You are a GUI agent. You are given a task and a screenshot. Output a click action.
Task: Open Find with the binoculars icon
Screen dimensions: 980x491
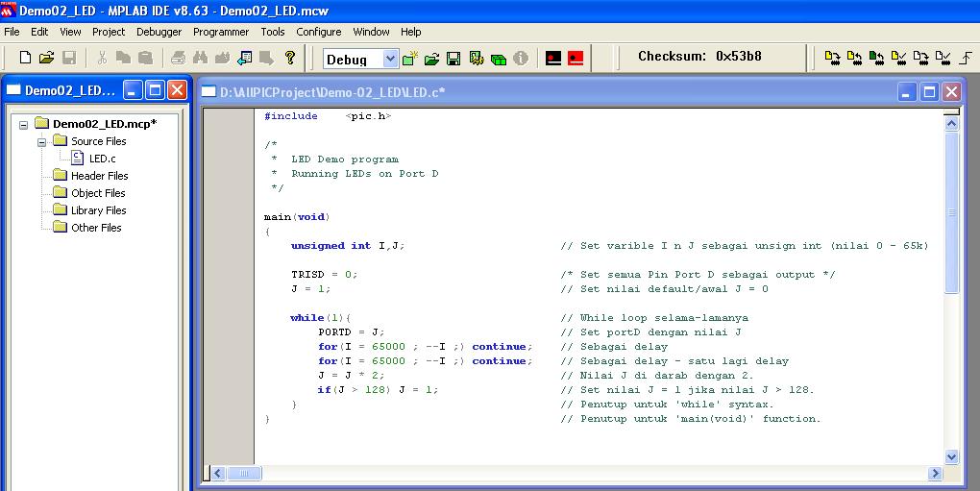click(x=200, y=58)
